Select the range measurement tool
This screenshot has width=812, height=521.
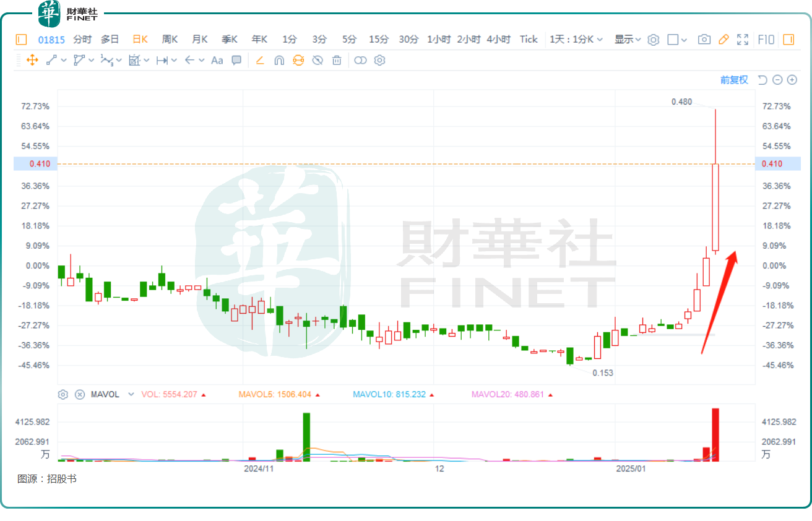[x=162, y=61]
